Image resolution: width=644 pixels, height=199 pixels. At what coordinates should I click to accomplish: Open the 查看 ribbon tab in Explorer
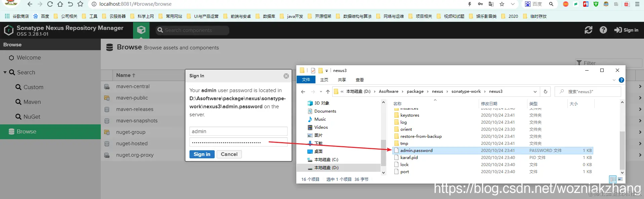[x=360, y=80]
